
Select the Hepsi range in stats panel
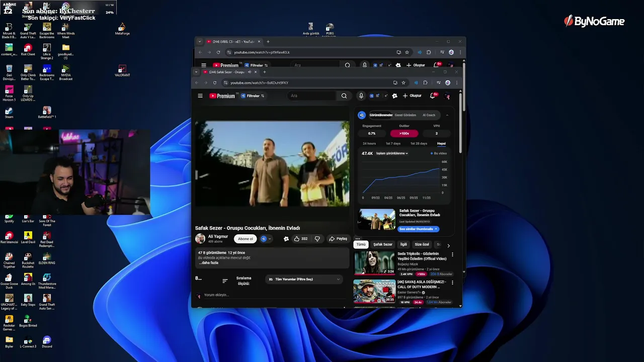click(441, 143)
